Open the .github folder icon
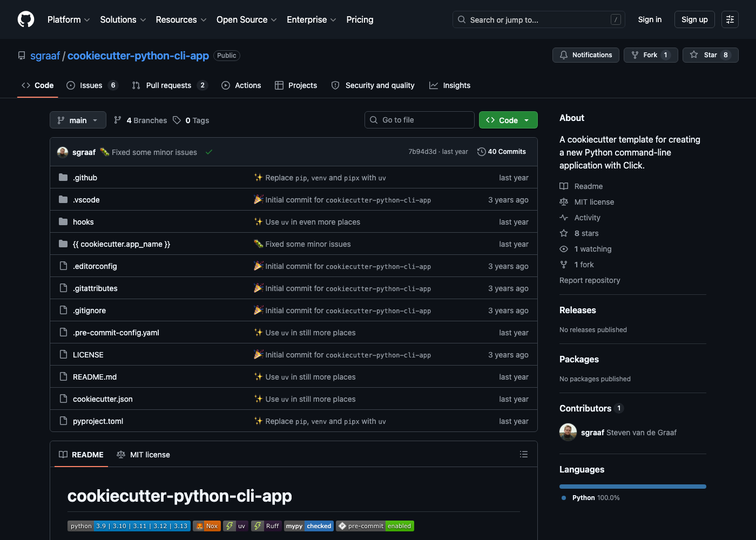756x540 pixels. tap(63, 178)
